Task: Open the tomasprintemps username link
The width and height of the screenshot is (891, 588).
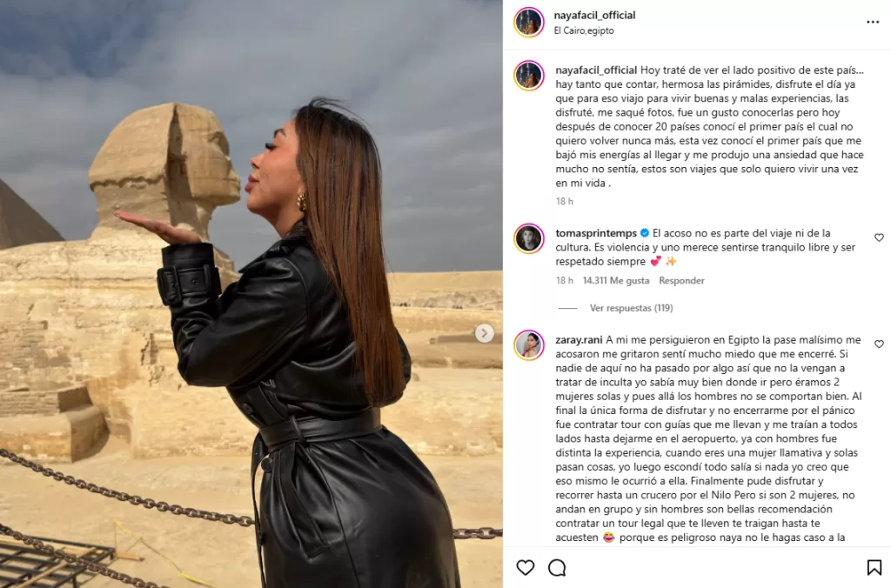Action: [596, 233]
